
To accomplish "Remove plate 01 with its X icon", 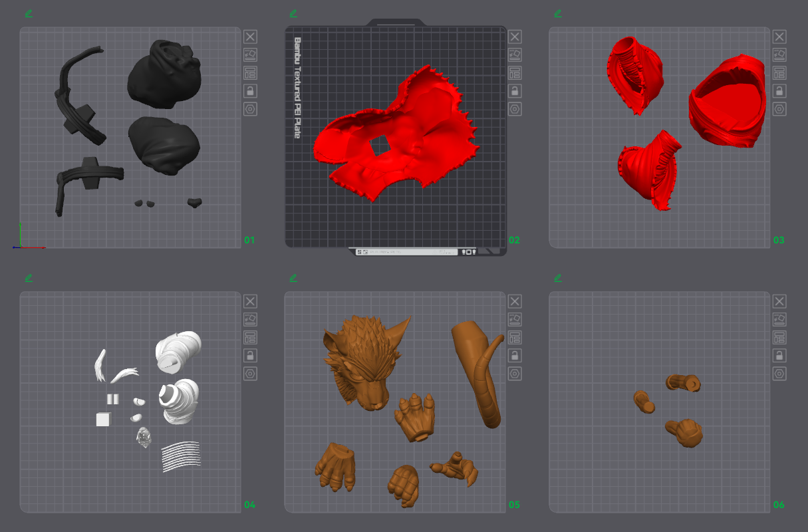I will 250,37.
